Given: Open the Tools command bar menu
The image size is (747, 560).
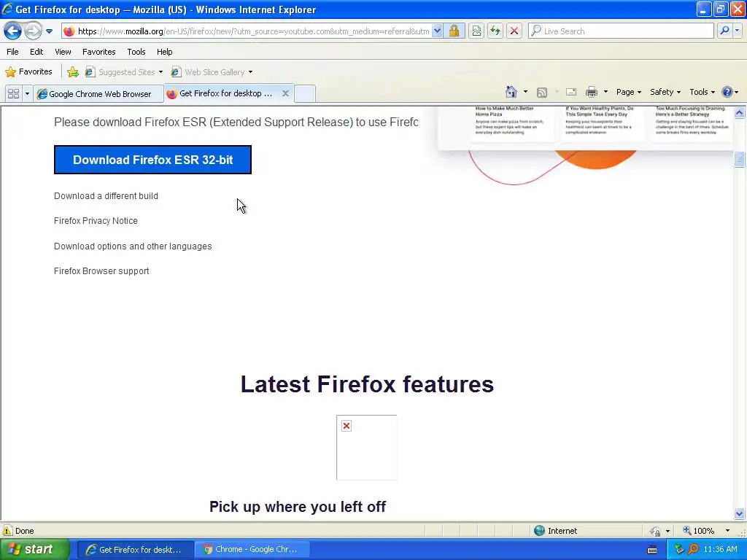Looking at the screenshot, I should (x=702, y=92).
